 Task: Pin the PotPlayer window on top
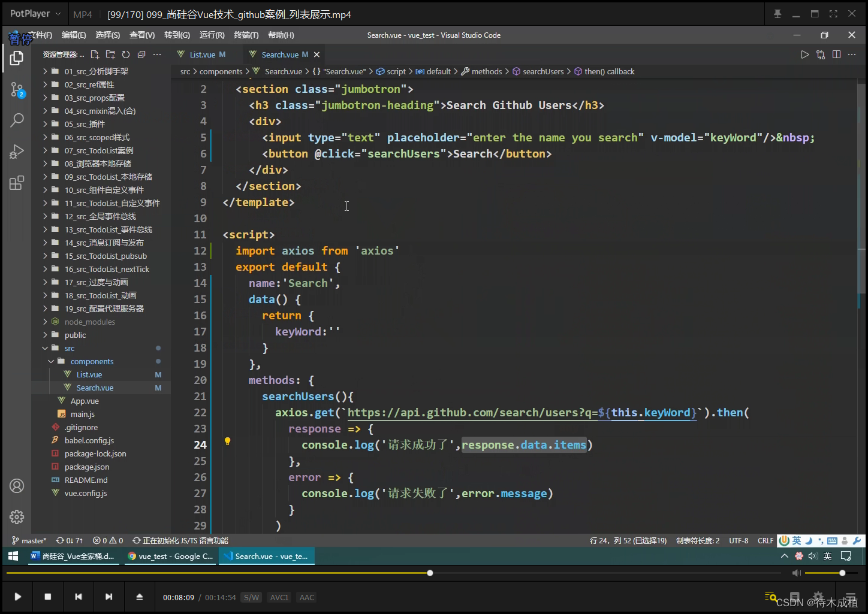tap(777, 14)
